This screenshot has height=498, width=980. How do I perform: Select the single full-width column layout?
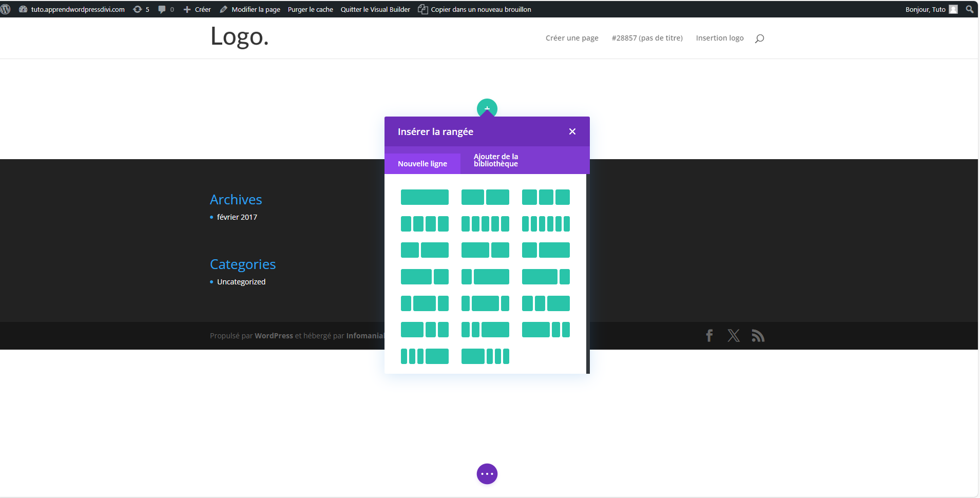(425, 197)
